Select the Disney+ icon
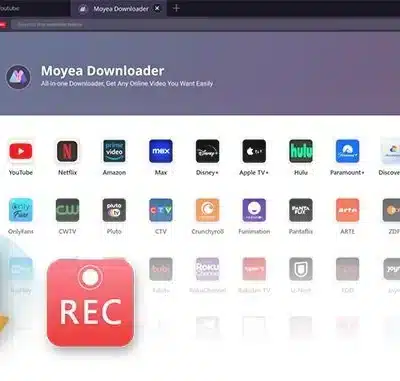Viewport: 400px width, 381px height. click(208, 151)
